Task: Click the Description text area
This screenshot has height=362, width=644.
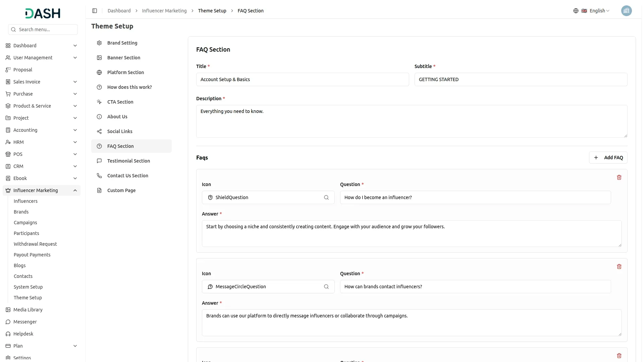Action: [412, 121]
